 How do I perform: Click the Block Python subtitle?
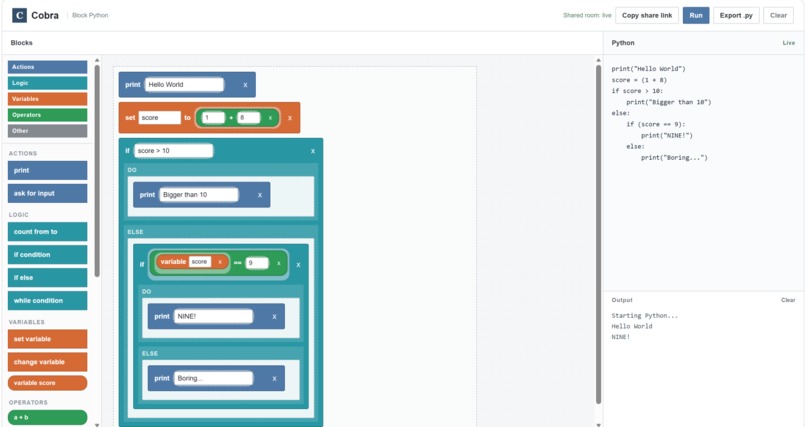point(90,15)
